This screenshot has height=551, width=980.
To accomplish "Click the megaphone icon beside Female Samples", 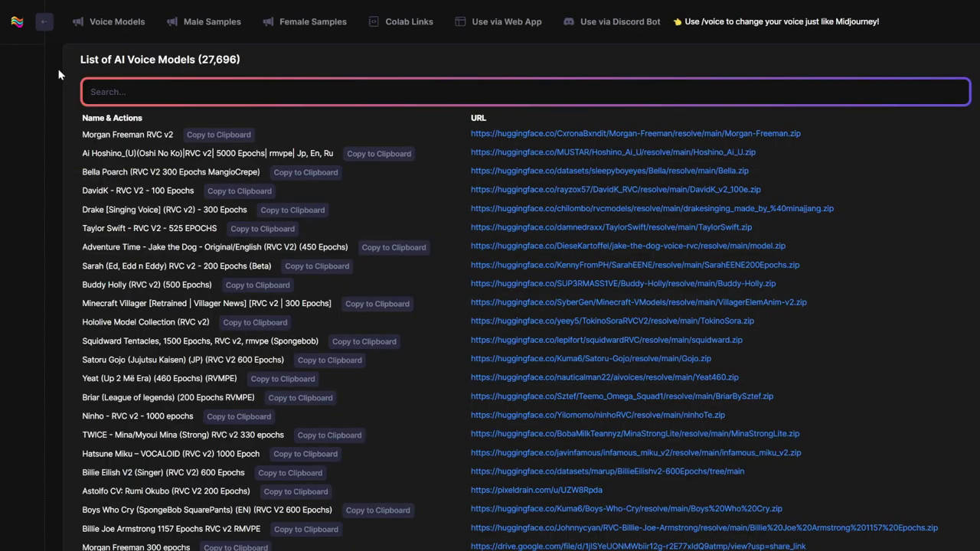I will [268, 21].
